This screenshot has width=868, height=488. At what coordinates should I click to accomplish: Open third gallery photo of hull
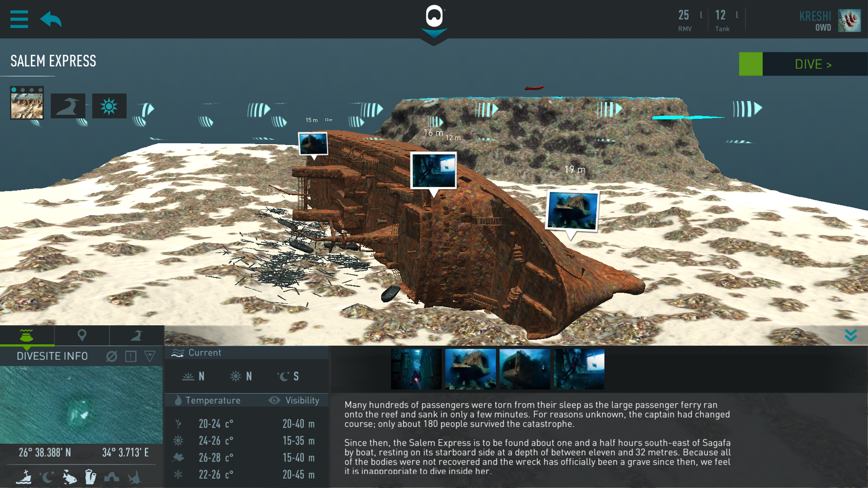click(x=525, y=369)
